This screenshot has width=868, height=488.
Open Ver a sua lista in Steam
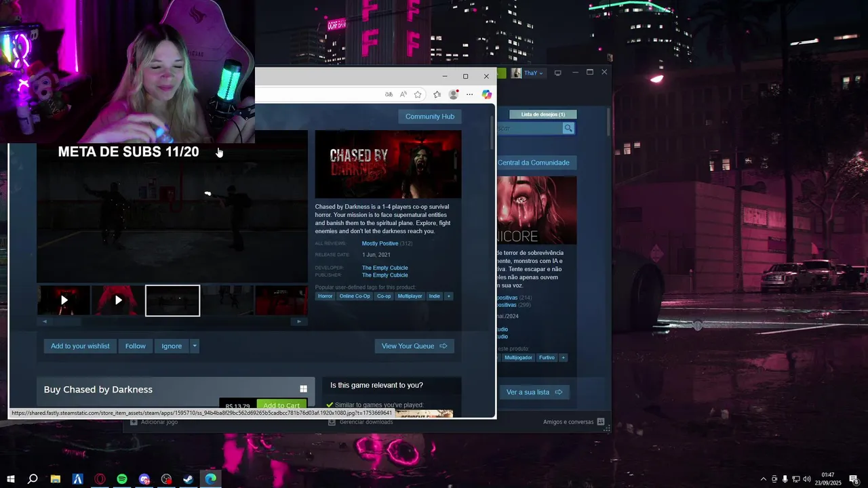(x=534, y=392)
